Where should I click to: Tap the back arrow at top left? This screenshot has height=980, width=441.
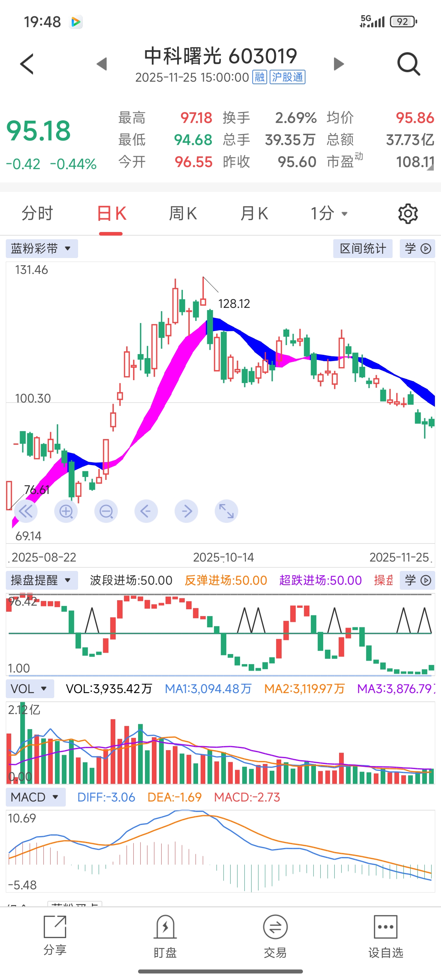point(27,64)
